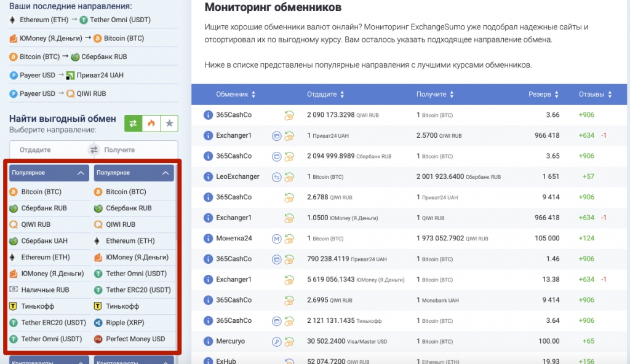This screenshot has height=364, width=630.
Task: Switch to the star favorites button
Action: point(169,124)
